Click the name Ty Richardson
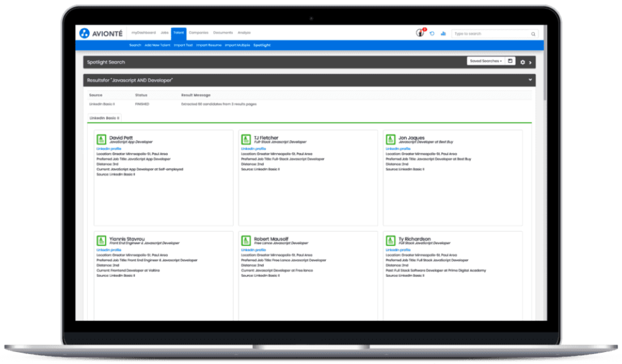 [x=414, y=238]
